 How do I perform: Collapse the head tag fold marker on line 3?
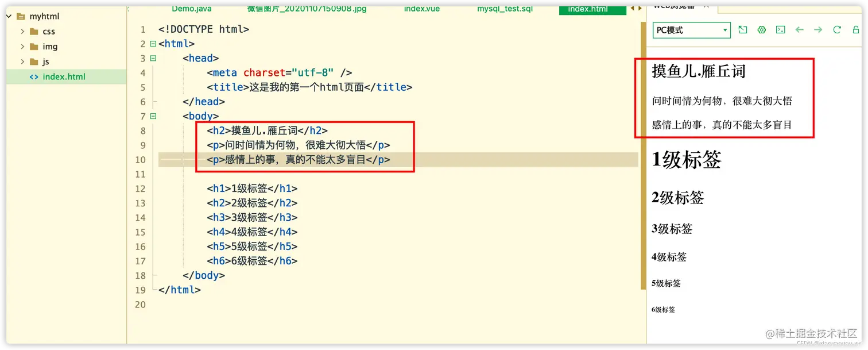click(153, 58)
